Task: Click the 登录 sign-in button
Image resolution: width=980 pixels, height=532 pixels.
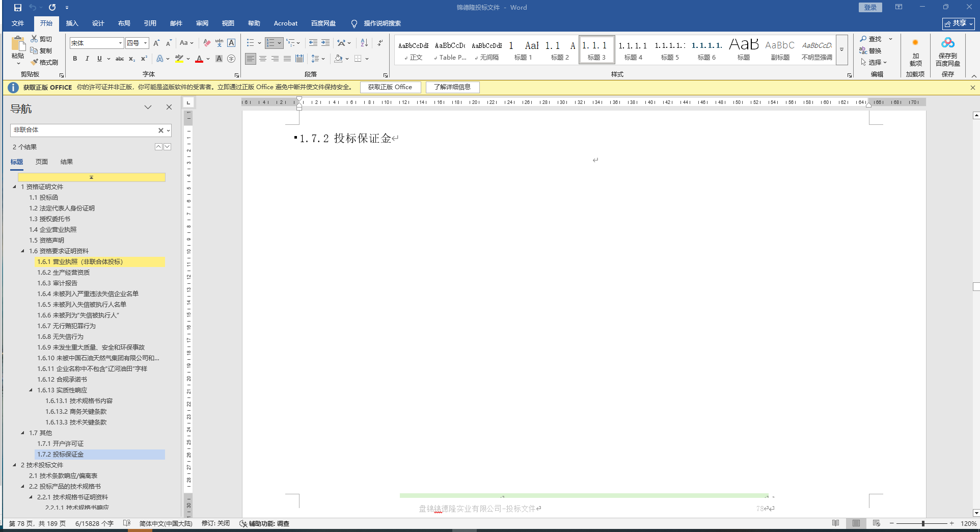Action: (x=870, y=7)
